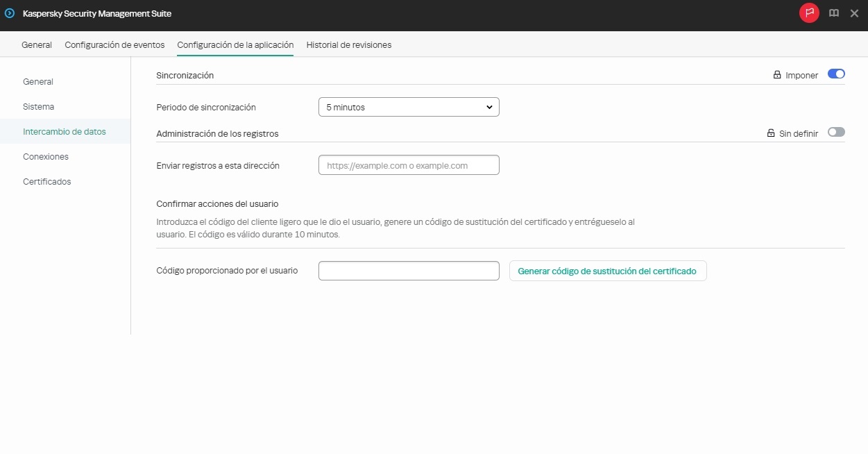The height and width of the screenshot is (454, 868).
Task: Open the red flag notification icon
Action: point(809,12)
